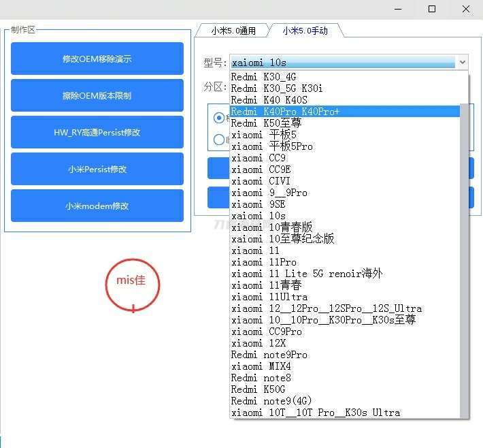Maximize the application window
The image size is (483, 448).
click(431, 9)
